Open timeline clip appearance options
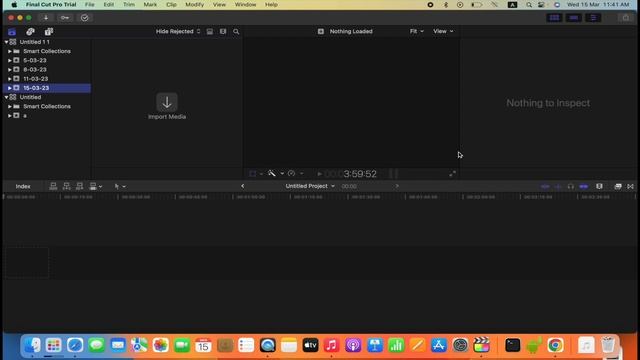The width and height of the screenshot is (640, 360). [x=599, y=187]
